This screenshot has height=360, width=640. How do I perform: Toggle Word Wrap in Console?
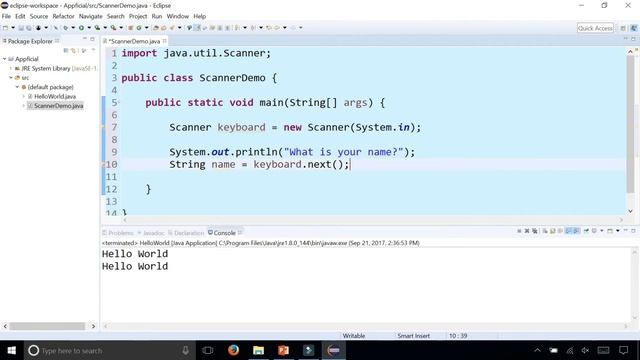point(560,231)
